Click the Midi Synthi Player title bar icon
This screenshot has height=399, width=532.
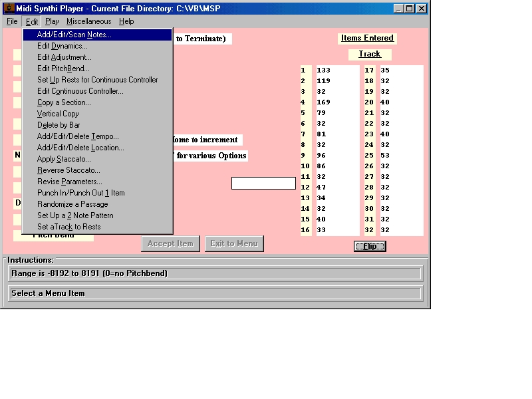point(9,8)
